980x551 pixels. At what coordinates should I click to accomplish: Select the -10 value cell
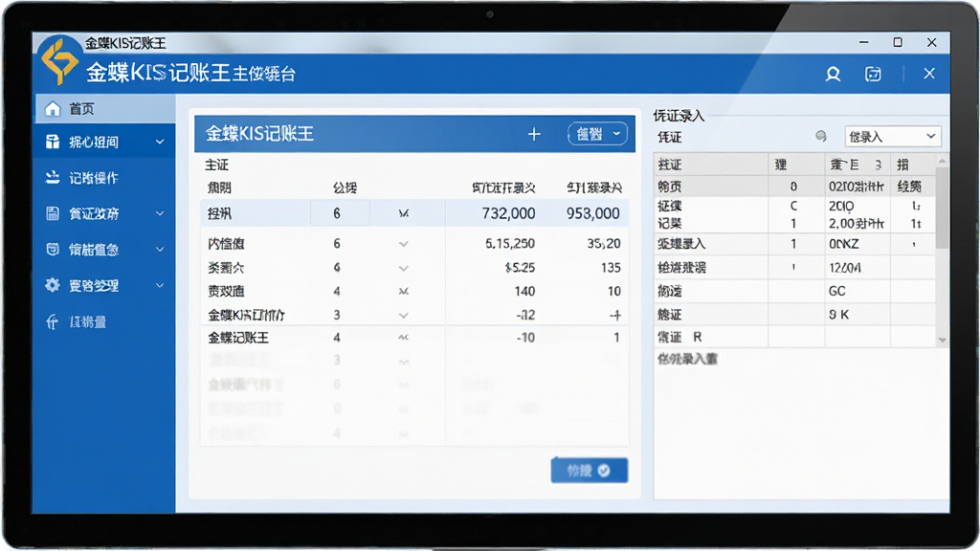pos(525,338)
